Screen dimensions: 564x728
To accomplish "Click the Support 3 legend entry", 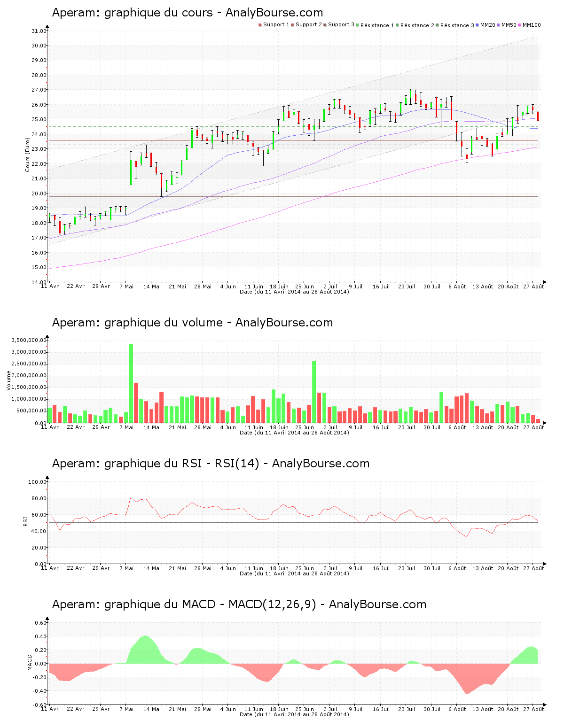I will 339,25.
